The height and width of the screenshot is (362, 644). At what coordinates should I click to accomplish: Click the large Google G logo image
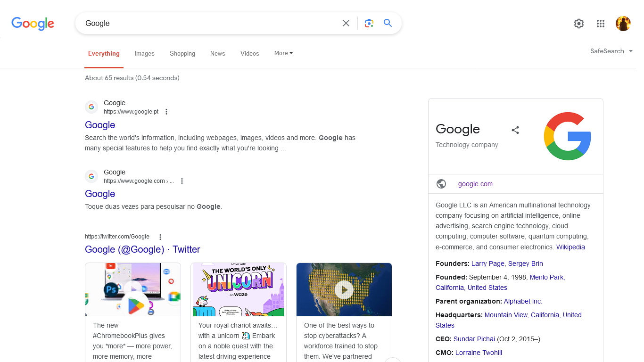point(568,136)
